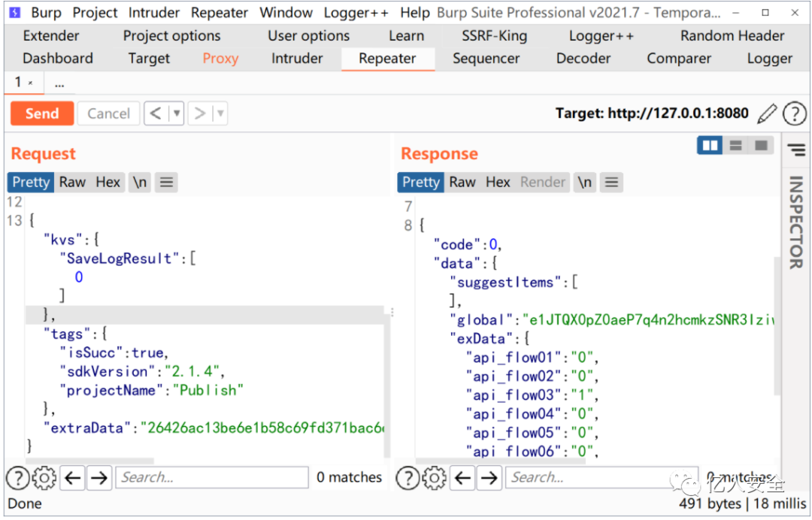Screen dimensions: 812x520
Task: Select top-bottom stacked layout view
Action: pos(735,145)
